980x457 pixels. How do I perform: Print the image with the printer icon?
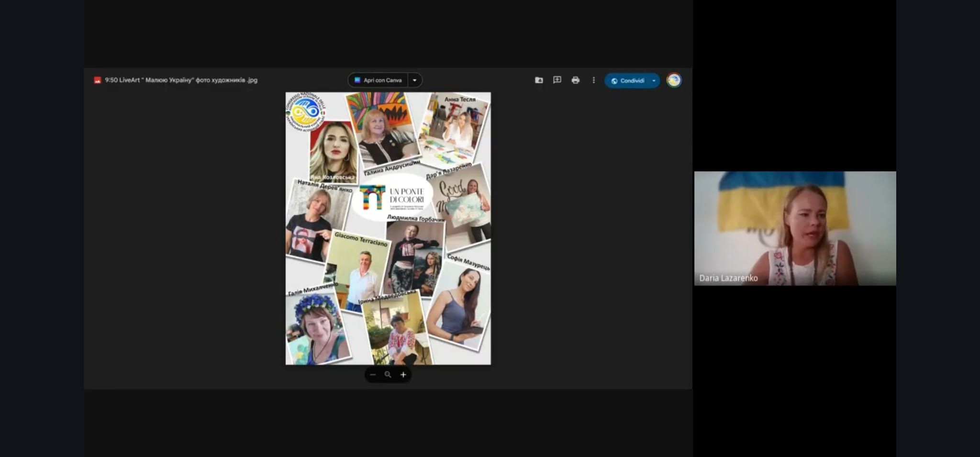(575, 80)
